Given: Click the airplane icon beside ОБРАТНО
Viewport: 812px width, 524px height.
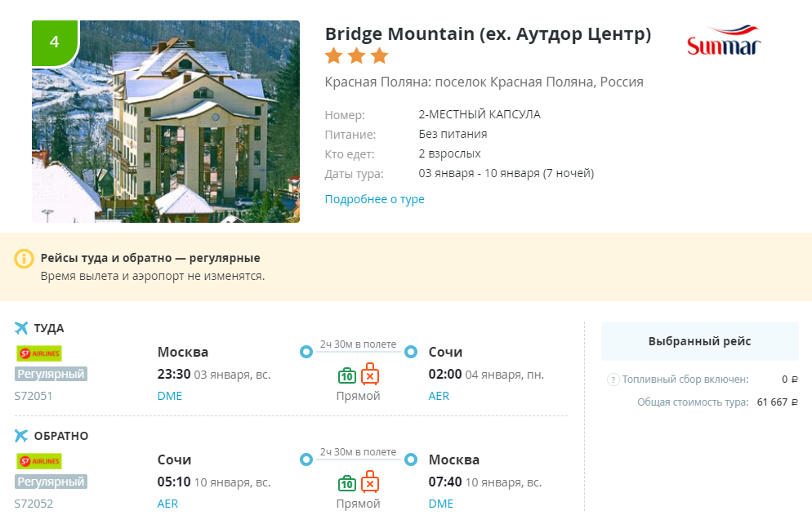Looking at the screenshot, I should point(21,436).
